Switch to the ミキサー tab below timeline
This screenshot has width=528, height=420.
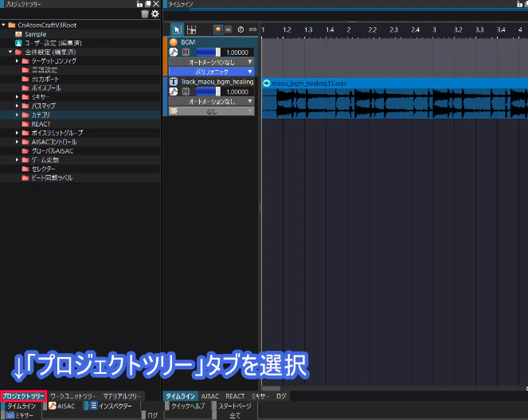260,396
